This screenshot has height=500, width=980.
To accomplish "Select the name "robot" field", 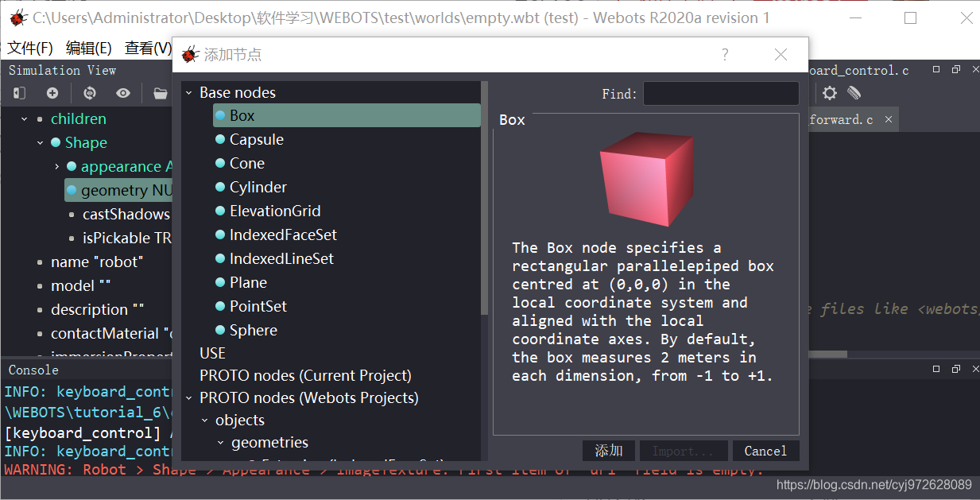I will coord(96,262).
